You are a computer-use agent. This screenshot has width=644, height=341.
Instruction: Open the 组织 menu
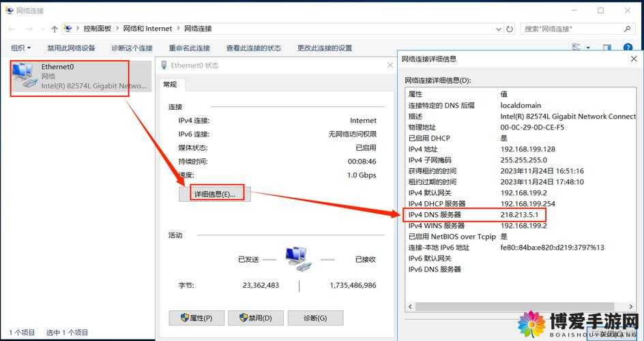click(20, 48)
